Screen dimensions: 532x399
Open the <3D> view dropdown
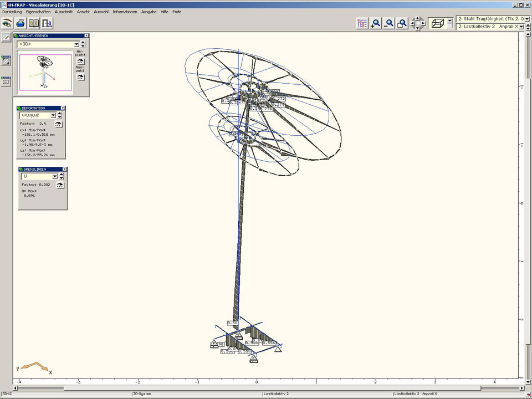[76, 44]
